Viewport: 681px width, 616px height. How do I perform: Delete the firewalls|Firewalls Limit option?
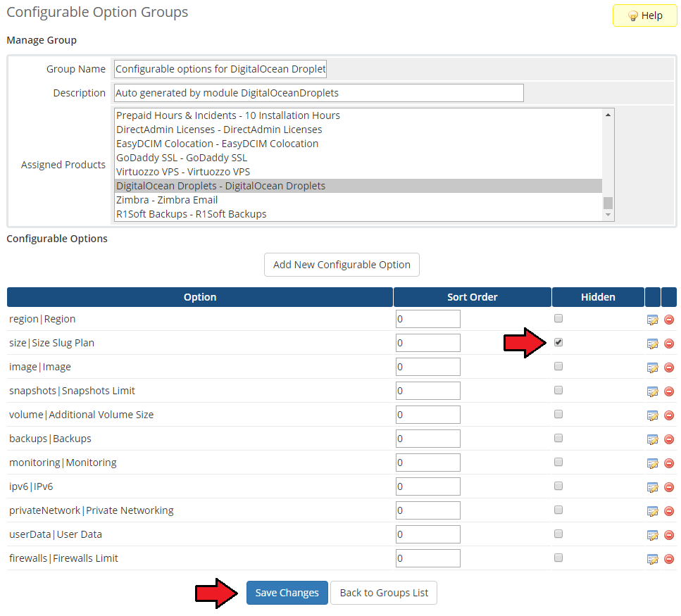point(669,559)
